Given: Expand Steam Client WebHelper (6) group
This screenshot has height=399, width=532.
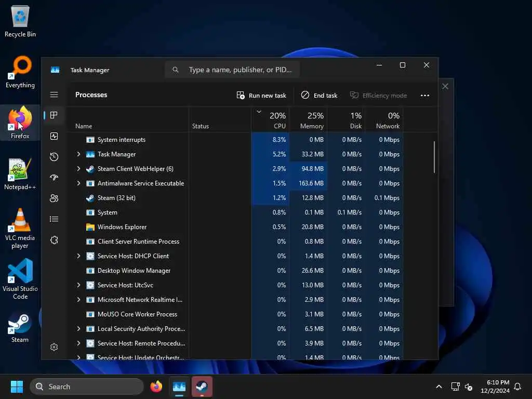Looking at the screenshot, I should point(79,169).
